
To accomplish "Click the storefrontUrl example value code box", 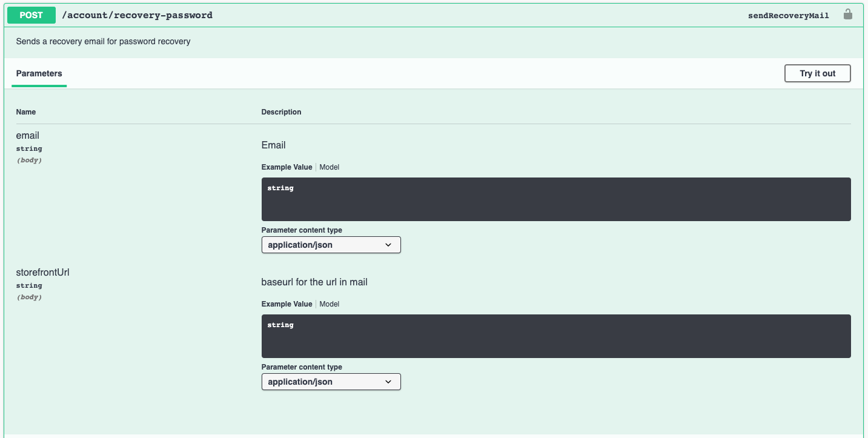I will [556, 336].
